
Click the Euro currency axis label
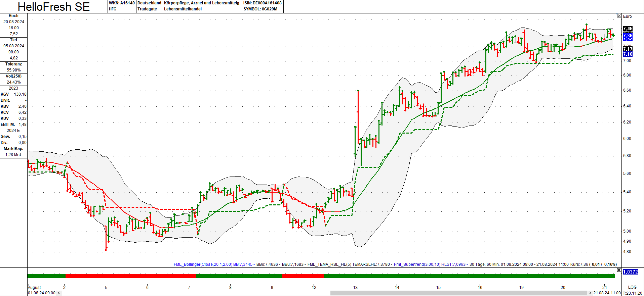pos(627,16)
